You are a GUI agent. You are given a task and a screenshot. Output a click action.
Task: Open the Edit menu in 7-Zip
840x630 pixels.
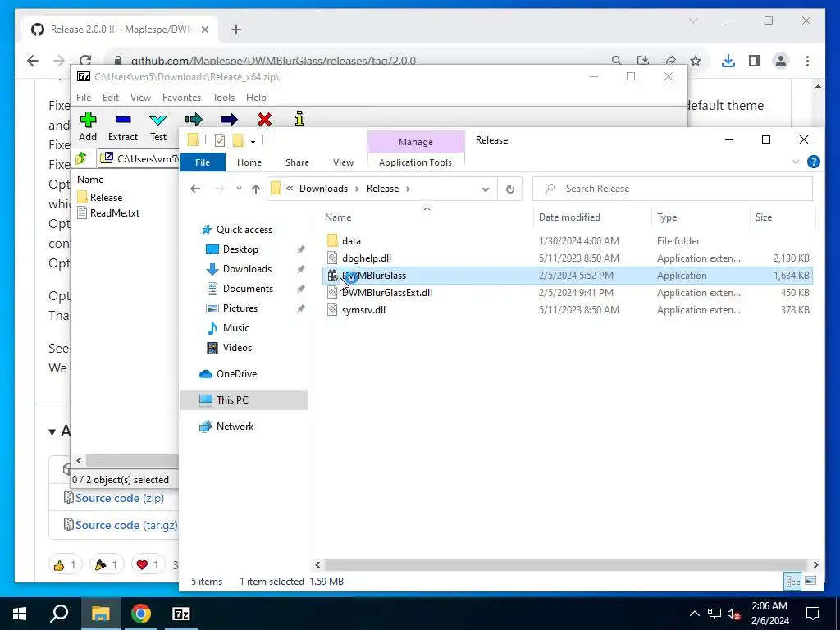coord(111,98)
